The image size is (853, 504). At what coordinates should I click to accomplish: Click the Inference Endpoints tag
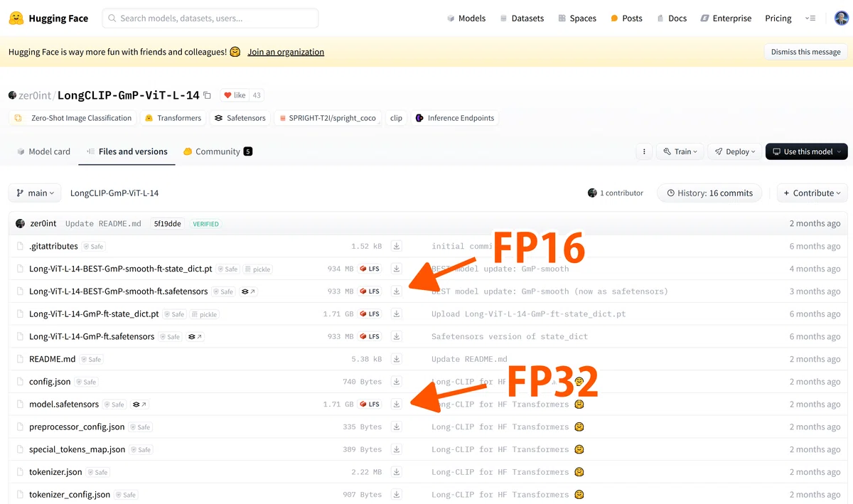point(454,118)
